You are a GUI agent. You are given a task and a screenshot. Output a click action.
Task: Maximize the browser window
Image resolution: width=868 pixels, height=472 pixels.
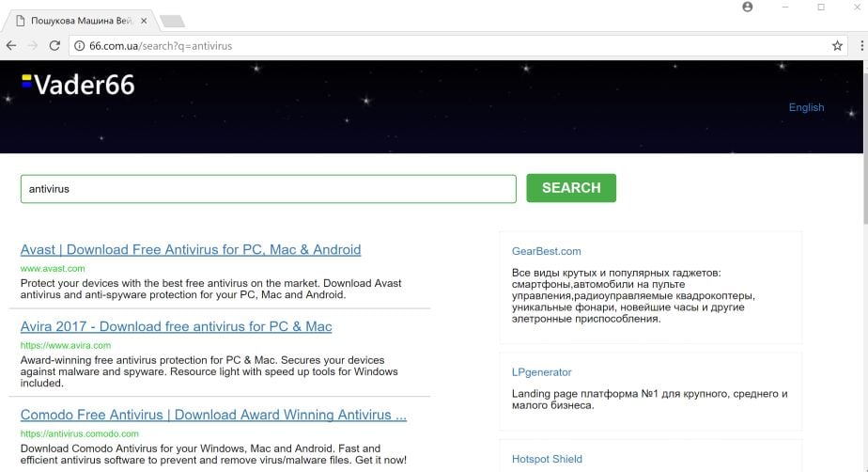(821, 8)
